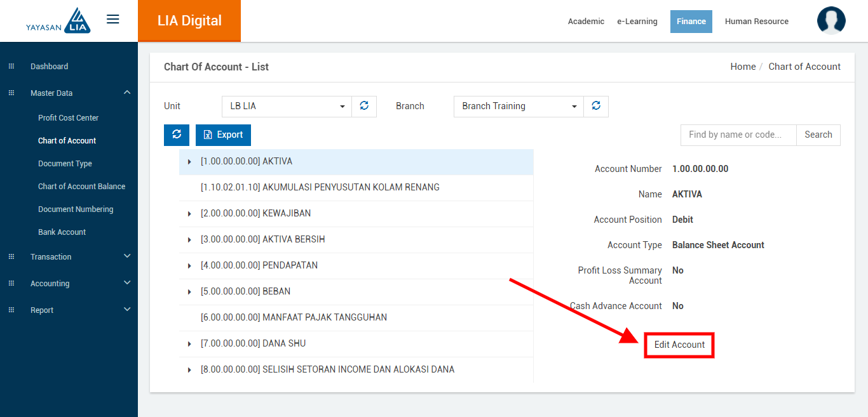868x417 pixels.
Task: Toggle the hamburger sidebar menu
Action: coord(113,20)
